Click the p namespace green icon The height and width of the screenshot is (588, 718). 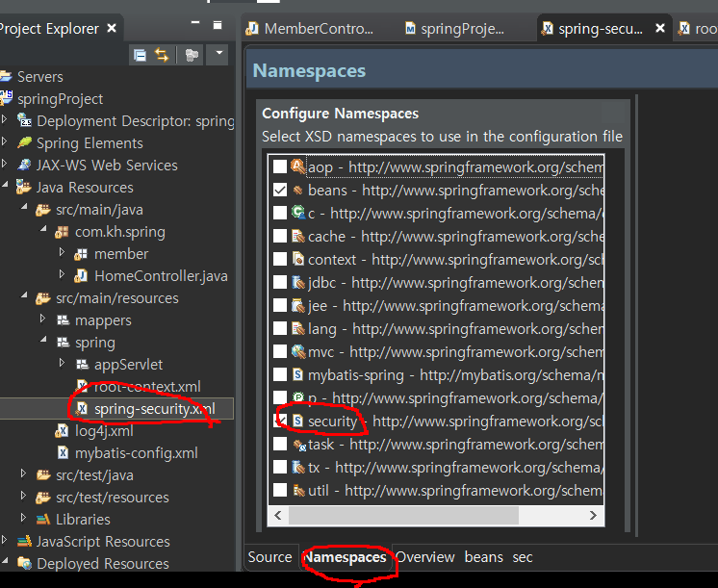[x=298, y=397]
